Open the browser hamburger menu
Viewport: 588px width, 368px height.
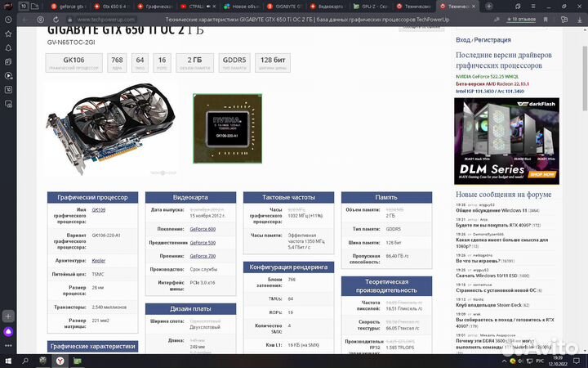[x=533, y=6]
